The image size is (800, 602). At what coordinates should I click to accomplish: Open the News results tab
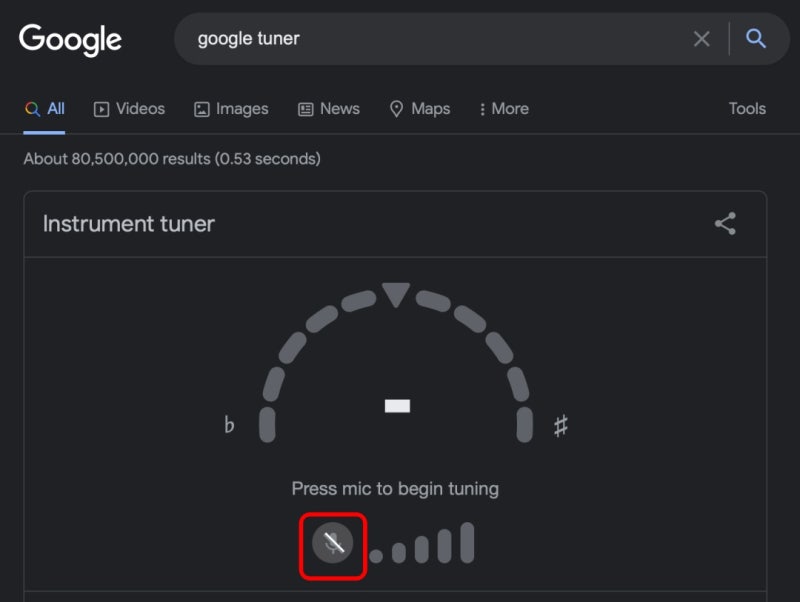point(329,109)
